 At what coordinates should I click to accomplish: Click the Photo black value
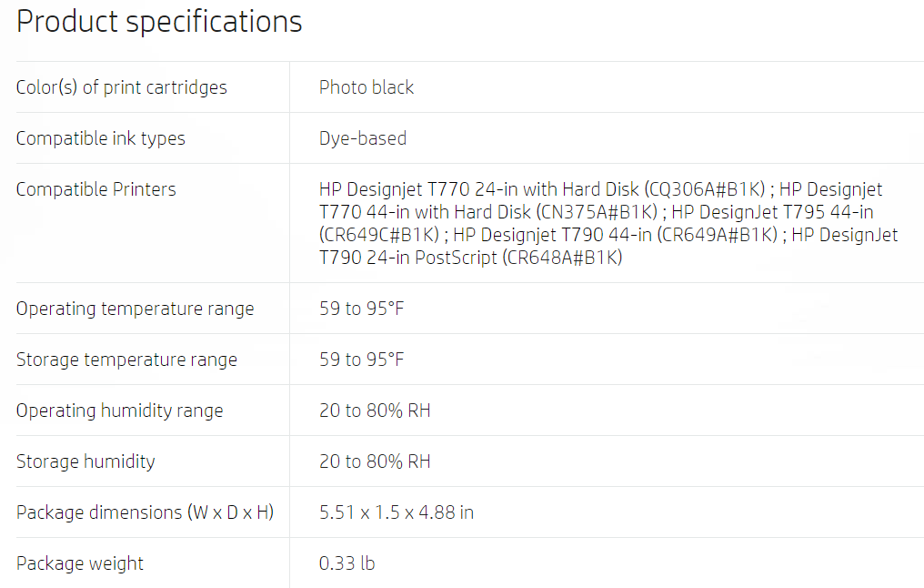366,87
